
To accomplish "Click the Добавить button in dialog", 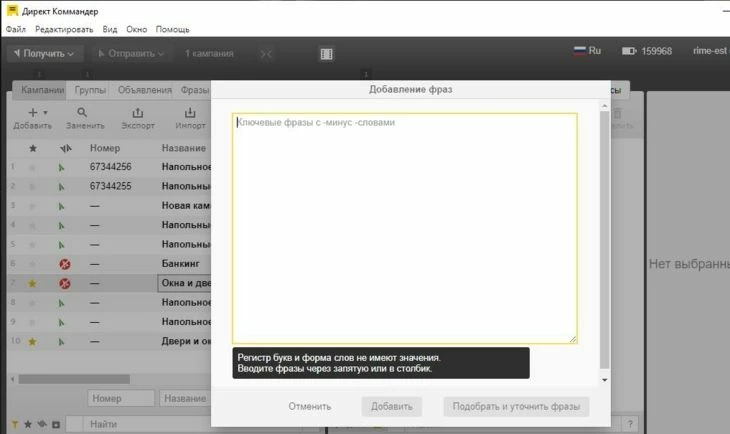I will click(x=392, y=407).
